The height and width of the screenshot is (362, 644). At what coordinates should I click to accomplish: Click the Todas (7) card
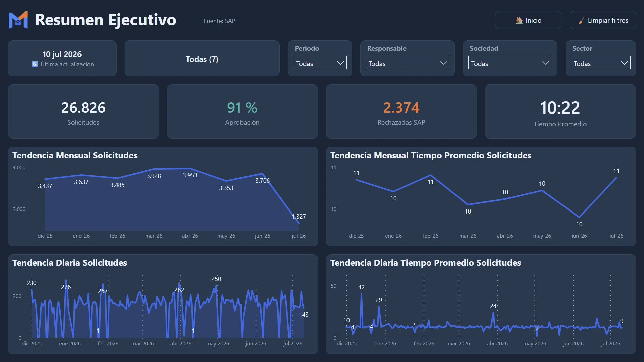202,59
